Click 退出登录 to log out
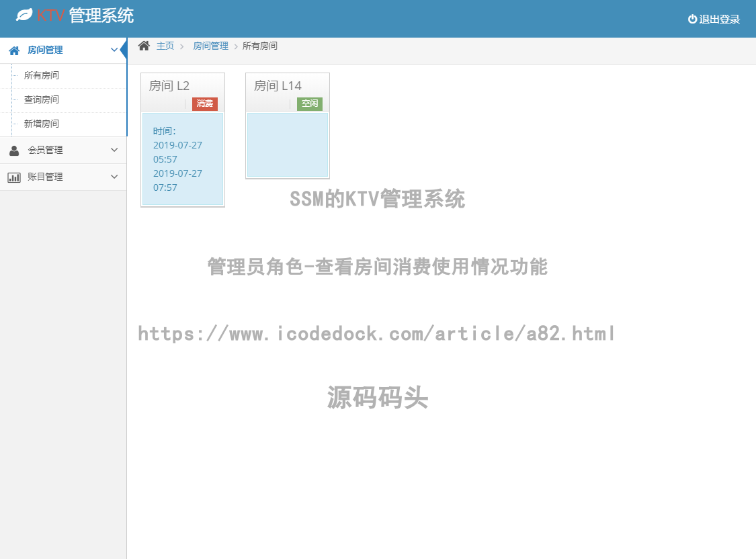Screen dimensions: 756x559 coord(719,19)
